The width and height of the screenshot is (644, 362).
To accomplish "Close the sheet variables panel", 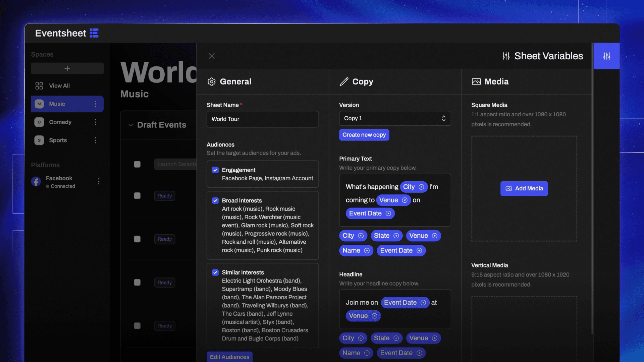I will coord(211,56).
